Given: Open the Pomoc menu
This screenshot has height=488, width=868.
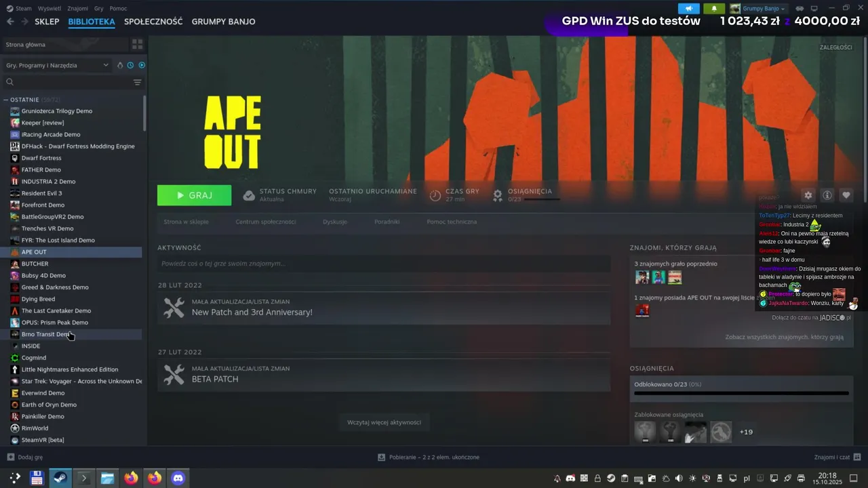Looking at the screenshot, I should [118, 8].
